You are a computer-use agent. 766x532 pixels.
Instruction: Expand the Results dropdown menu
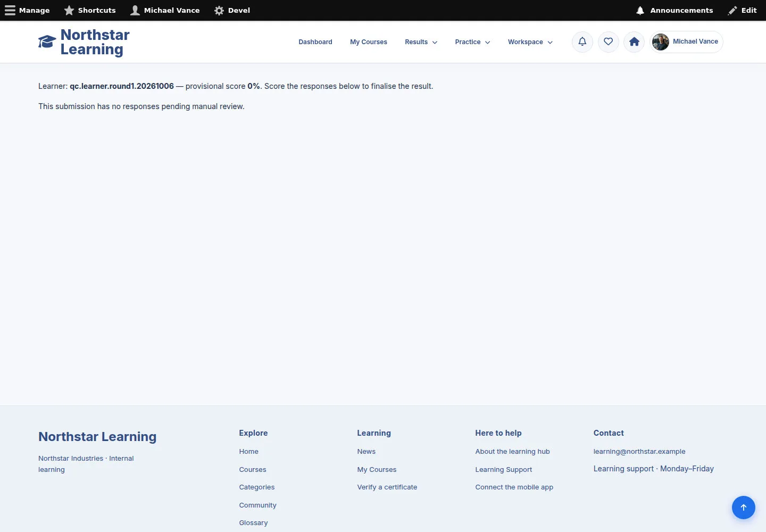421,42
